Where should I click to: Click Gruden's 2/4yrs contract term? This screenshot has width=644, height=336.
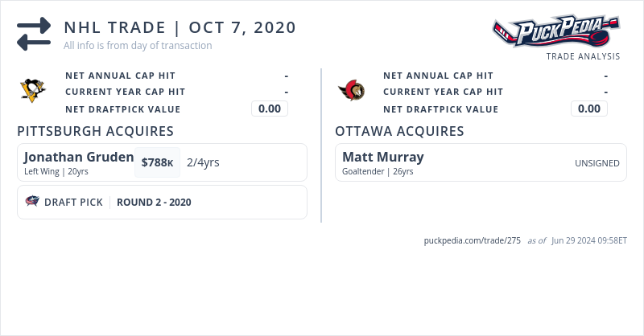point(203,162)
